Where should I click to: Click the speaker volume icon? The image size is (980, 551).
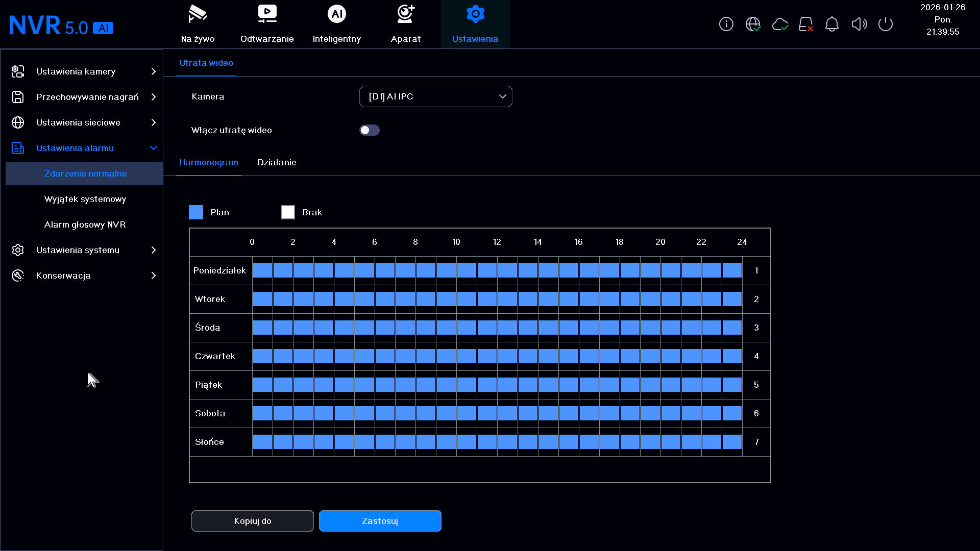(859, 24)
